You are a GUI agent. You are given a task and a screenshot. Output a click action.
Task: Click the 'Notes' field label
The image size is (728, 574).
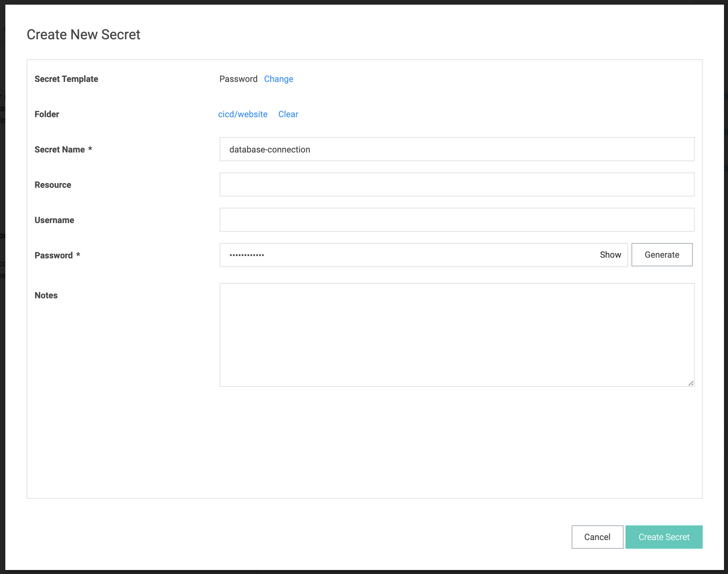(46, 295)
